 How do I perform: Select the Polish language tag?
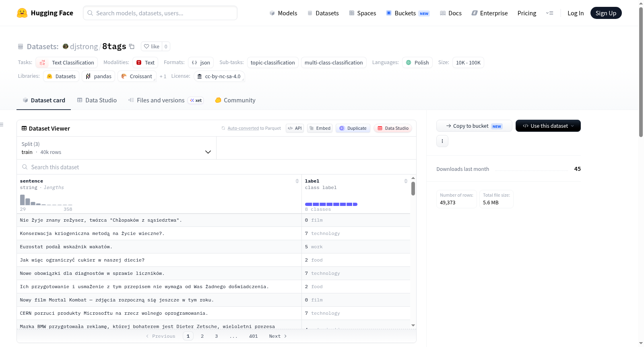[417, 62]
